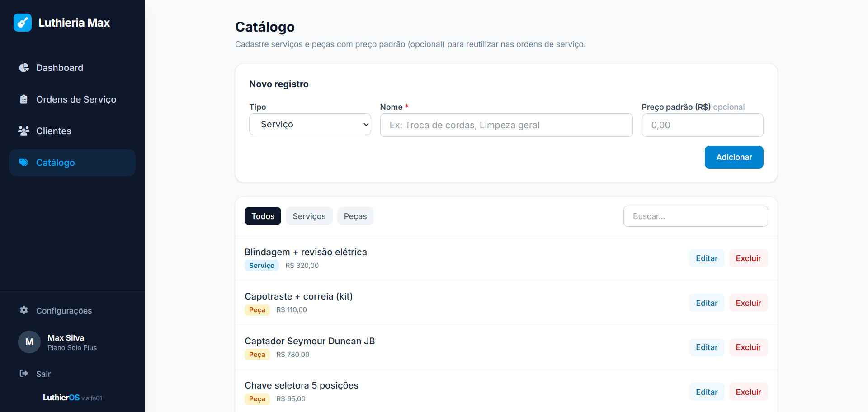Edit Capotraste + correia (kit) item
Viewport: 868px width, 412px height.
pyautogui.click(x=707, y=303)
